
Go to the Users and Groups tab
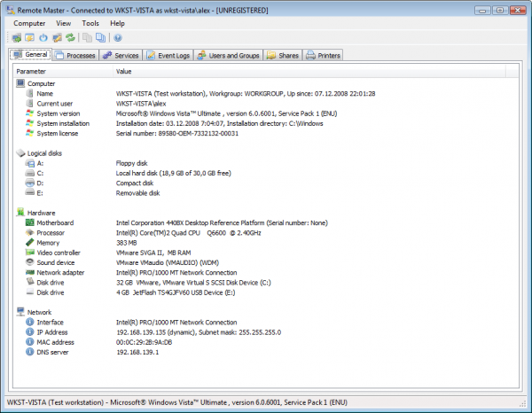[229, 55]
